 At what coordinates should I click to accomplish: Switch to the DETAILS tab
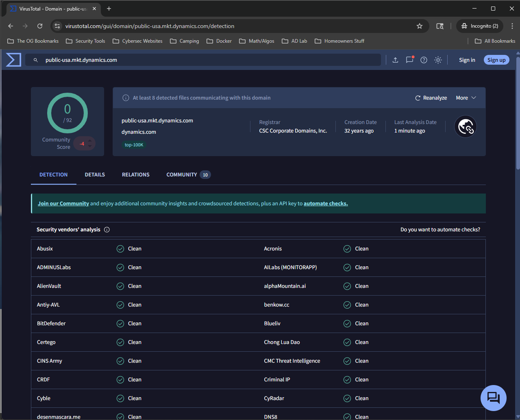94,174
